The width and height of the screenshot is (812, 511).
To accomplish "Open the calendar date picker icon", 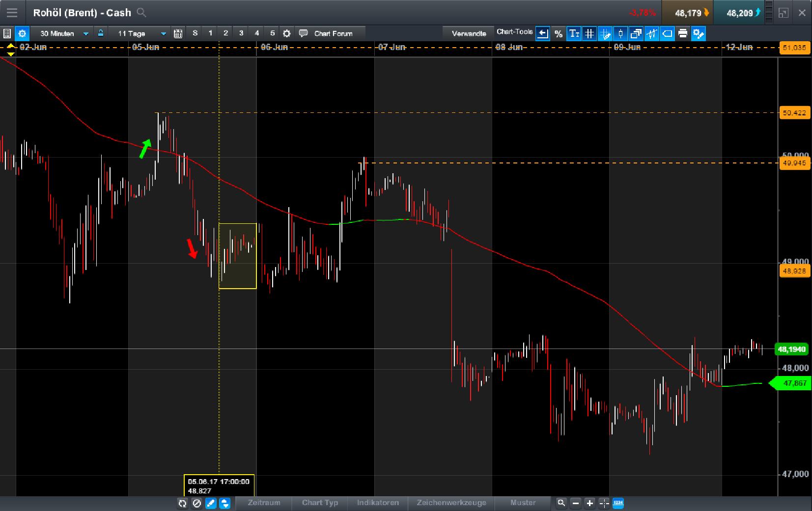I will click(x=178, y=33).
